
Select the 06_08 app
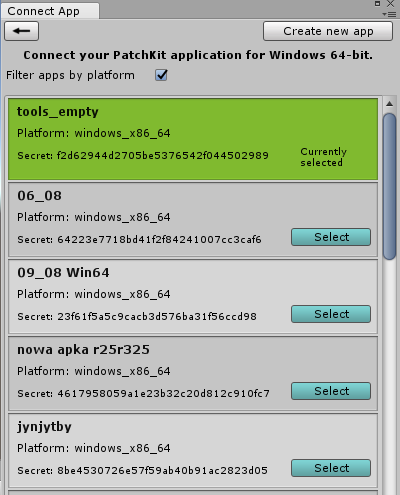point(331,237)
